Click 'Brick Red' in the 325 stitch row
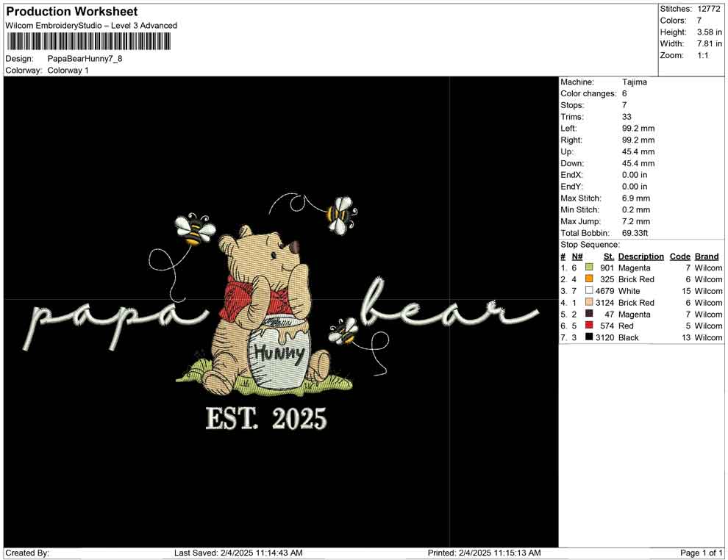The width and height of the screenshot is (728, 560). pyautogui.click(x=636, y=279)
